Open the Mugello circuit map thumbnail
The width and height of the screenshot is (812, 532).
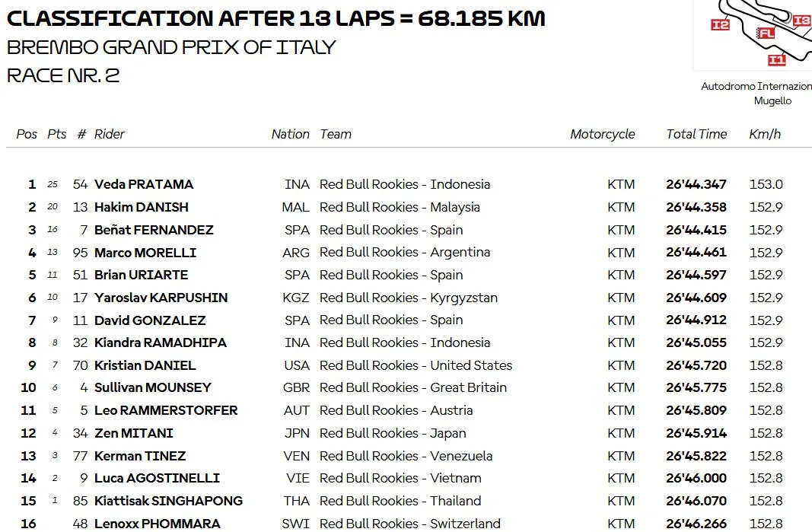[x=753, y=34]
